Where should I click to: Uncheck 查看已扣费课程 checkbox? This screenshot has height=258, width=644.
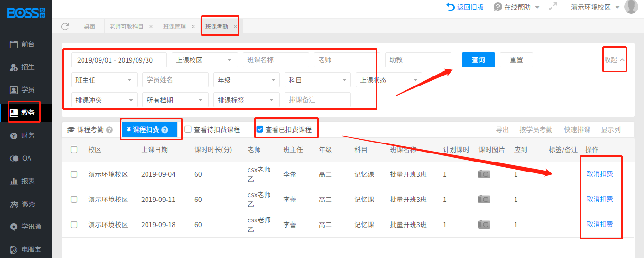(259, 129)
